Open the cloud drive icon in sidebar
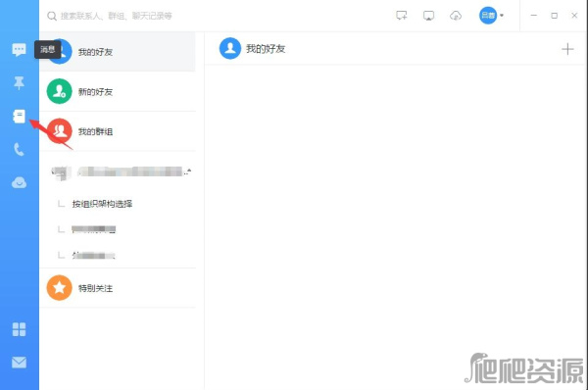This screenshot has width=588, height=390. click(x=19, y=182)
